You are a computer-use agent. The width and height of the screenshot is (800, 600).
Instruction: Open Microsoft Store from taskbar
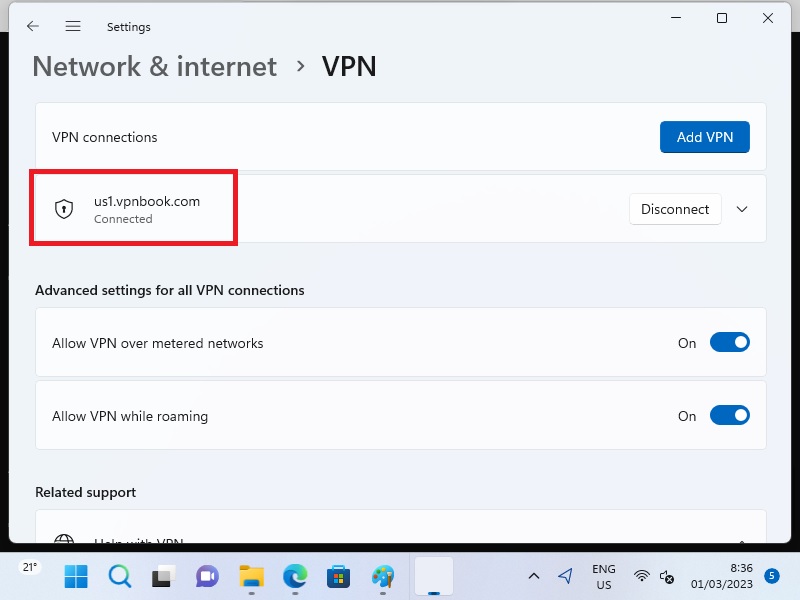point(338,576)
